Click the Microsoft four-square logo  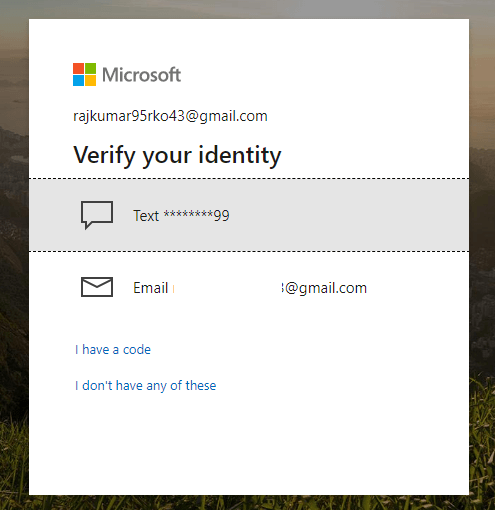[x=84, y=74]
